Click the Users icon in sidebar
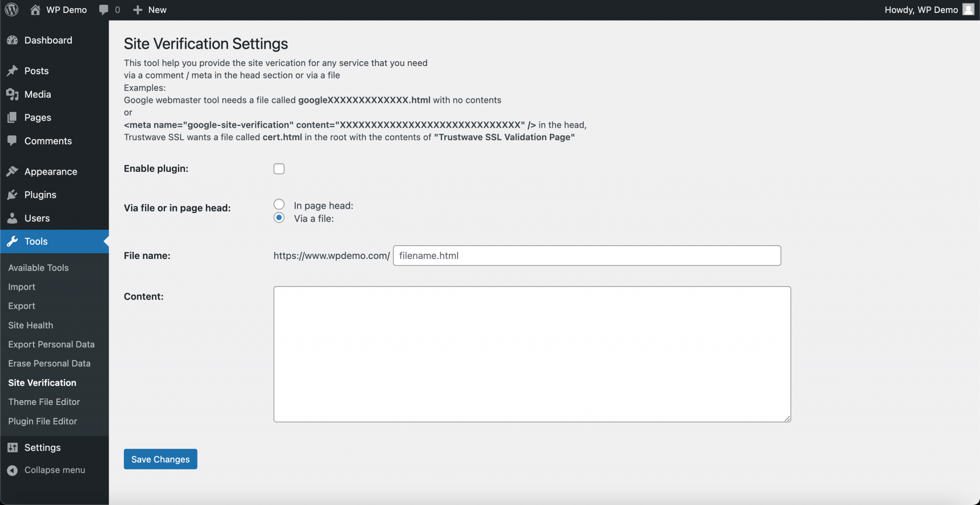The height and width of the screenshot is (505, 980). 12,218
